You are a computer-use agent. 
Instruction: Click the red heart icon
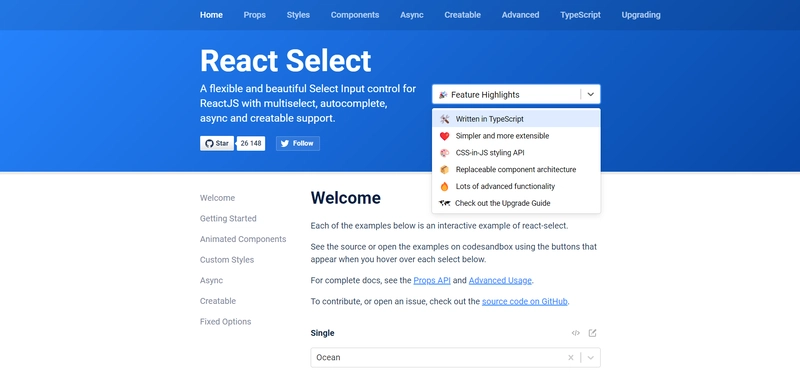444,136
